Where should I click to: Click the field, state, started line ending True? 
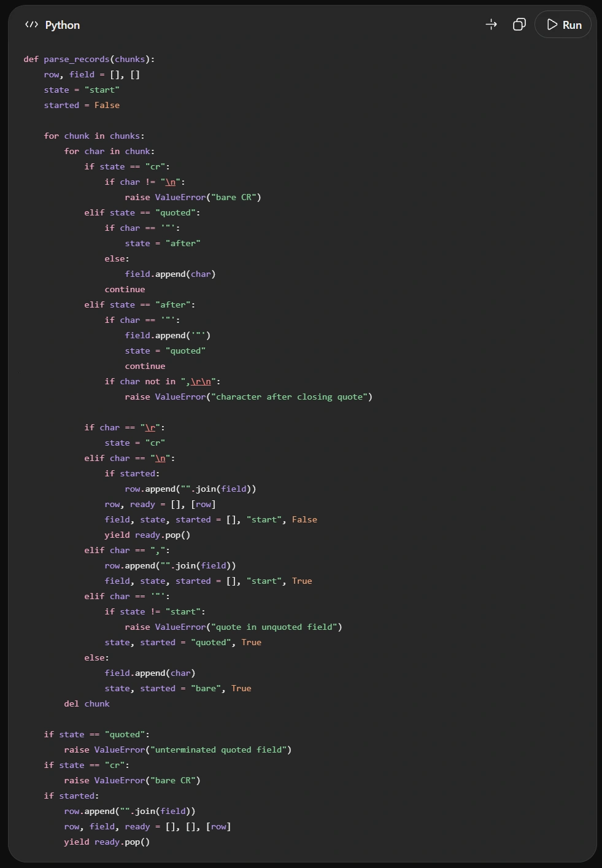click(x=209, y=581)
